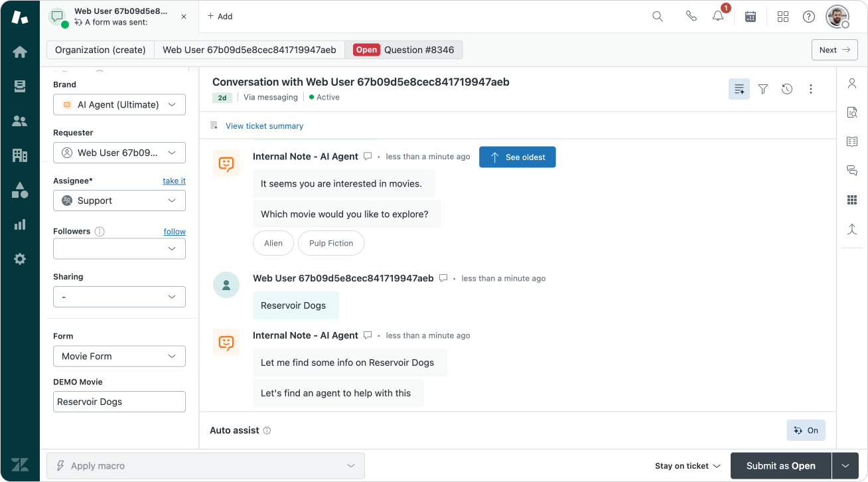Click the Reservoir Dogs user message bubble
The width and height of the screenshot is (868, 482).
point(296,305)
